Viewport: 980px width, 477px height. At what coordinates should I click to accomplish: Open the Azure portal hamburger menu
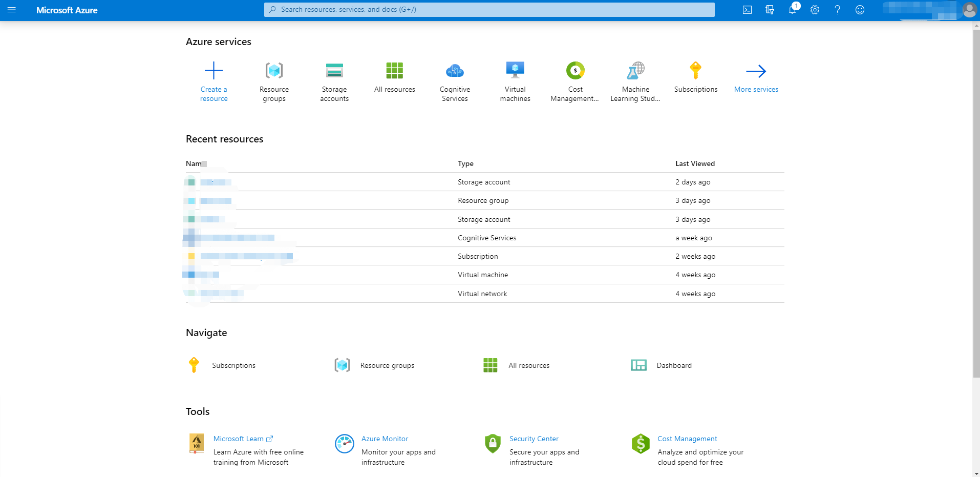pyautogui.click(x=11, y=10)
